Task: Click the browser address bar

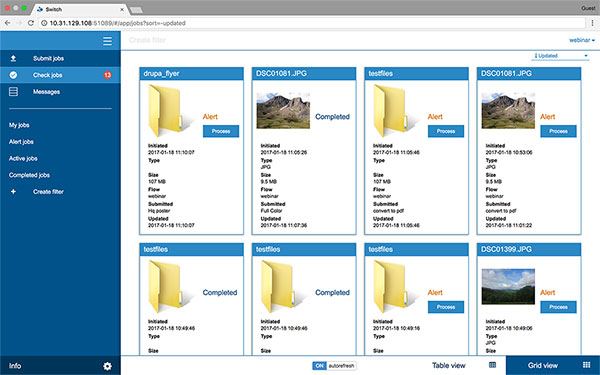Action: coord(312,23)
